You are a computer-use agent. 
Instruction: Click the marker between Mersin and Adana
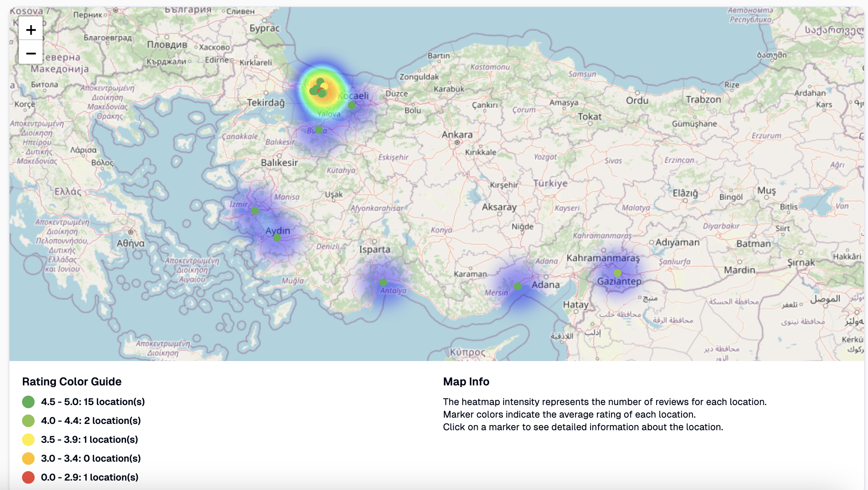pos(518,286)
